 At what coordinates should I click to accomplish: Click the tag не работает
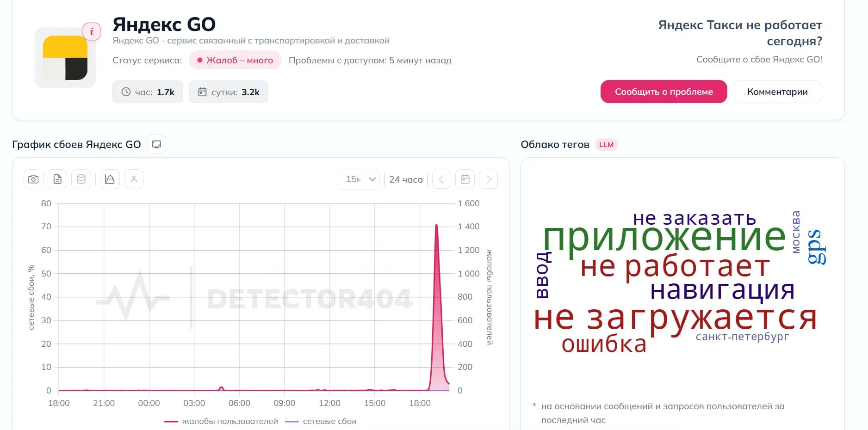(x=676, y=267)
